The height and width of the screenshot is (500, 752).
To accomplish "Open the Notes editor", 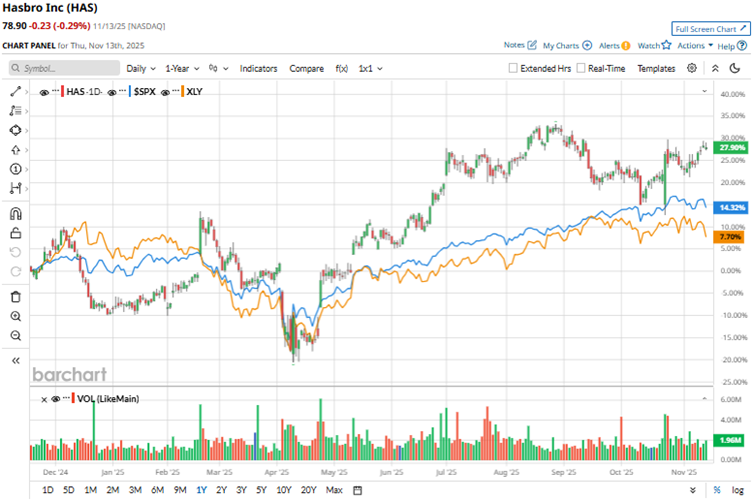I will [520, 45].
